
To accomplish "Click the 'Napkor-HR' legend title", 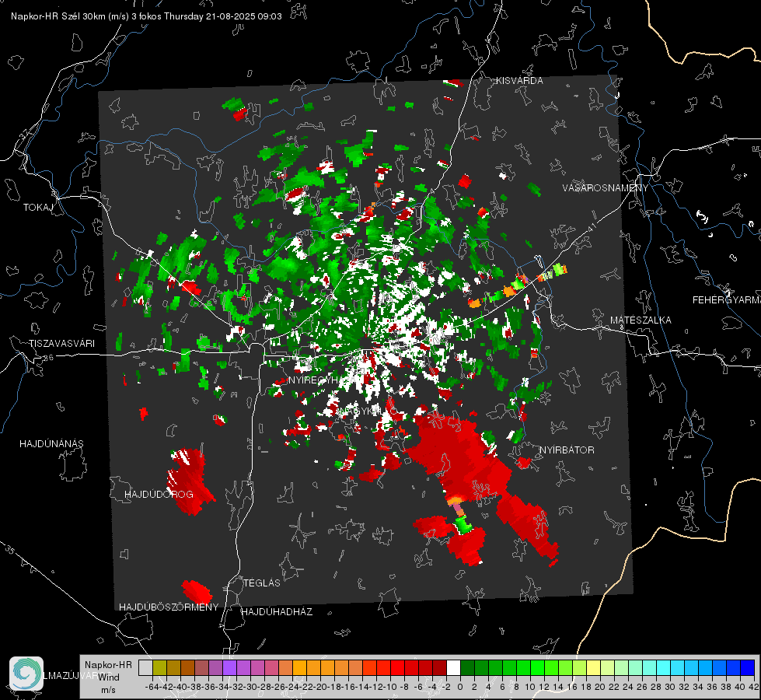I will point(108,664).
